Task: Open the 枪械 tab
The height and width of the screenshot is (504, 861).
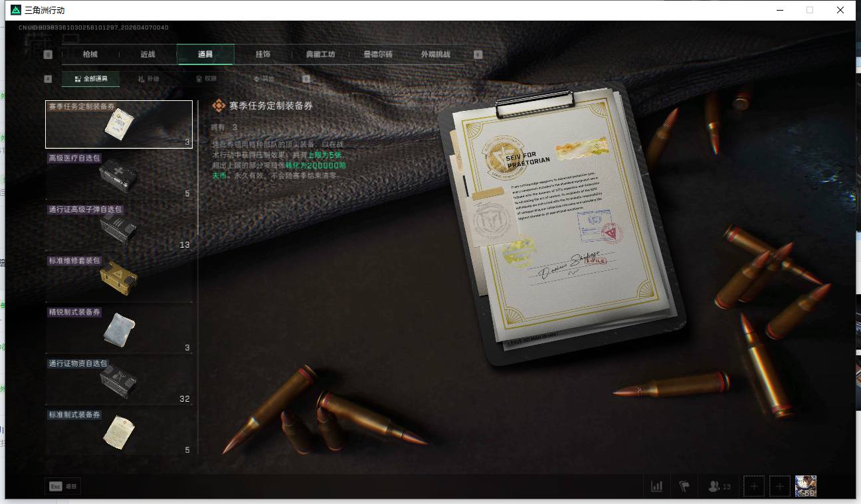Action: coord(90,54)
